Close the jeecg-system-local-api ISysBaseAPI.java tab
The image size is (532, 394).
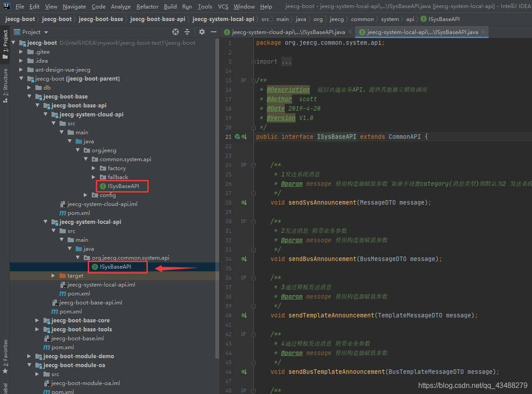click(x=483, y=32)
